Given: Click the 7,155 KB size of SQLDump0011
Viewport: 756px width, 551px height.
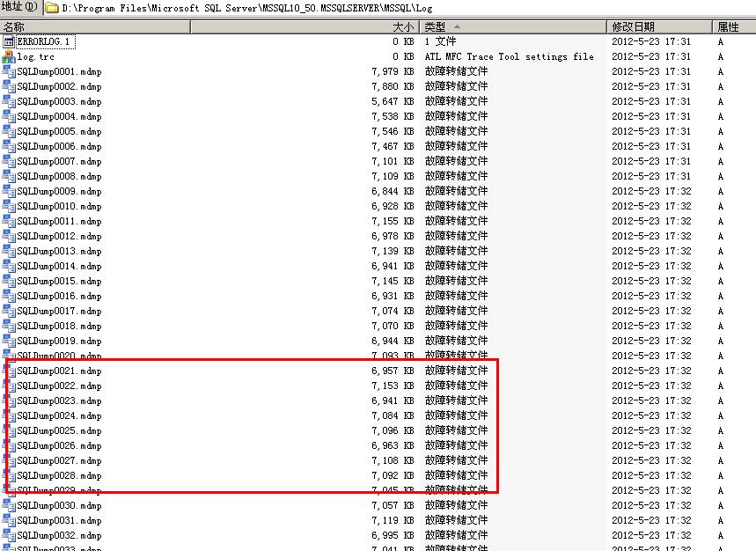Looking at the screenshot, I should [393, 221].
